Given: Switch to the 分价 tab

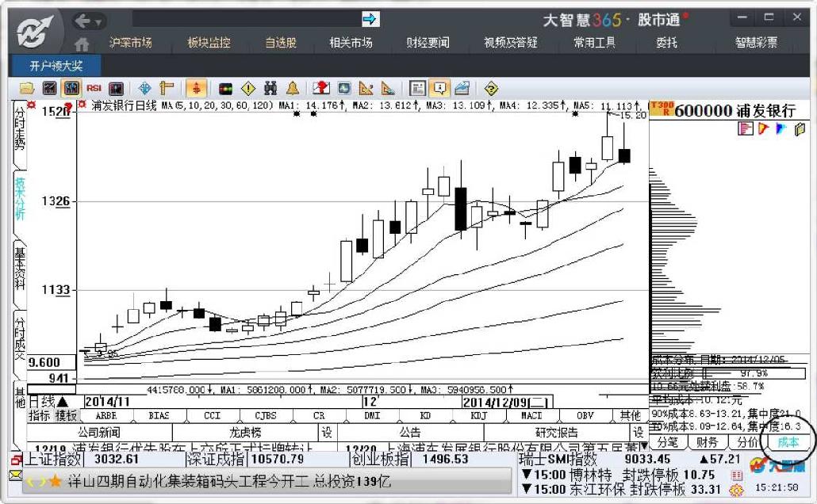Looking at the screenshot, I should point(748,442).
